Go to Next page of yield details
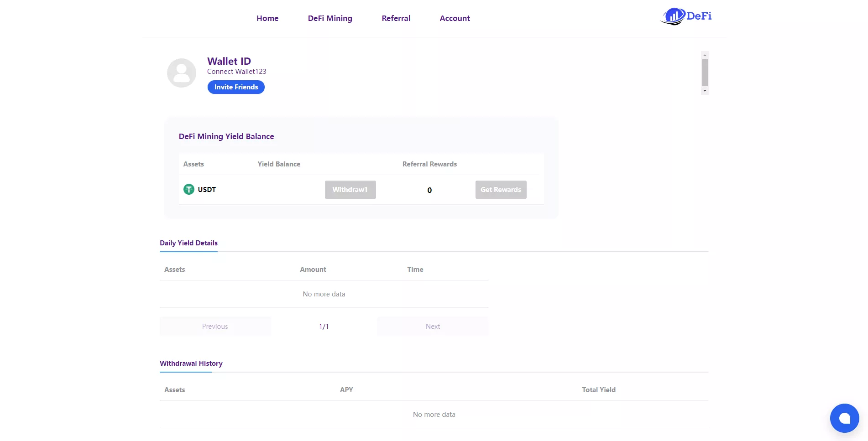The image size is (868, 441). pos(433,327)
